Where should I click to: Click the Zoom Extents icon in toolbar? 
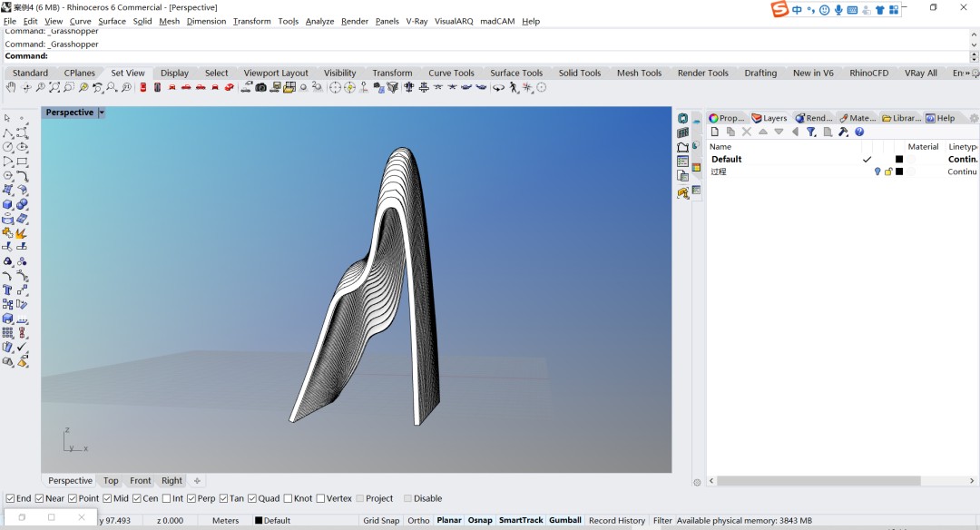[x=54, y=87]
